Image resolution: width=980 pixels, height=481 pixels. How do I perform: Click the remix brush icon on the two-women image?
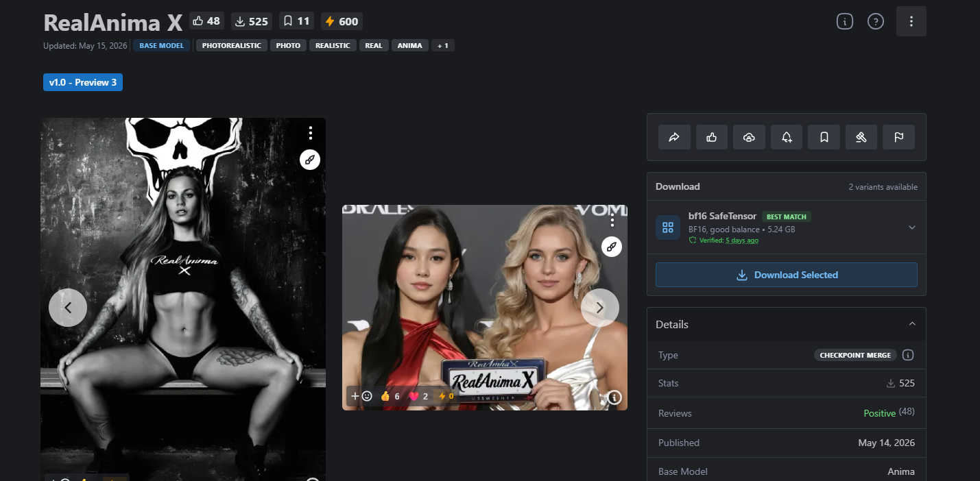612,247
